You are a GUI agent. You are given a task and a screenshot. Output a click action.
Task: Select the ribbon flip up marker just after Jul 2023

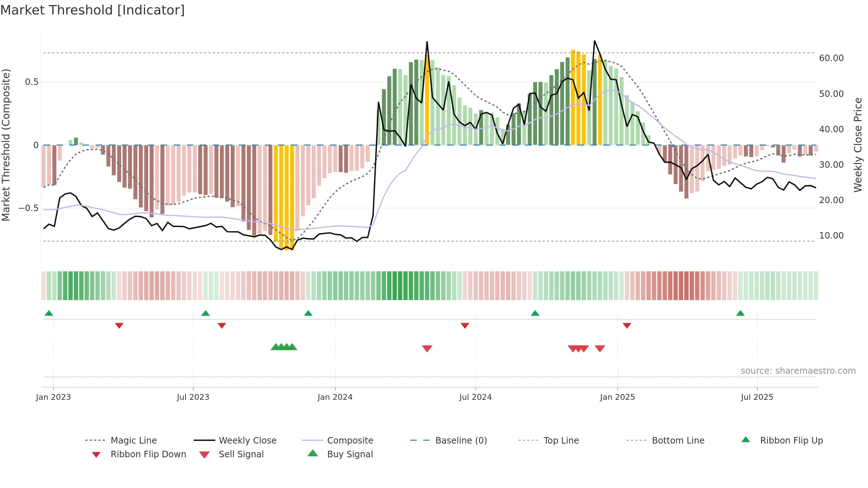click(205, 313)
